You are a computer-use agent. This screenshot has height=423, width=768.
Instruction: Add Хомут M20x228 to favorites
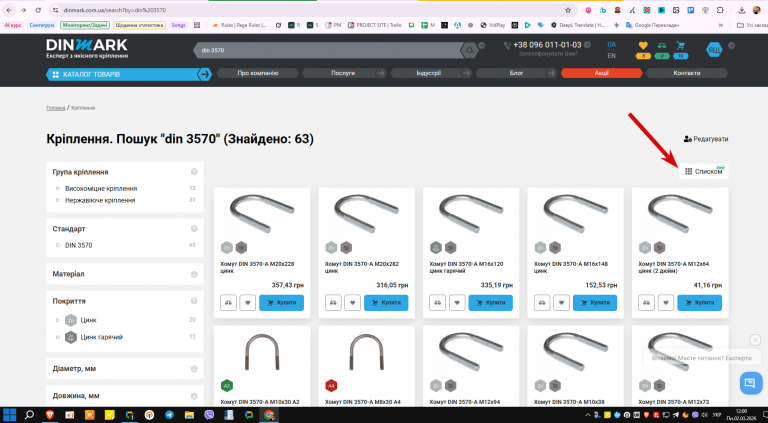tap(248, 303)
